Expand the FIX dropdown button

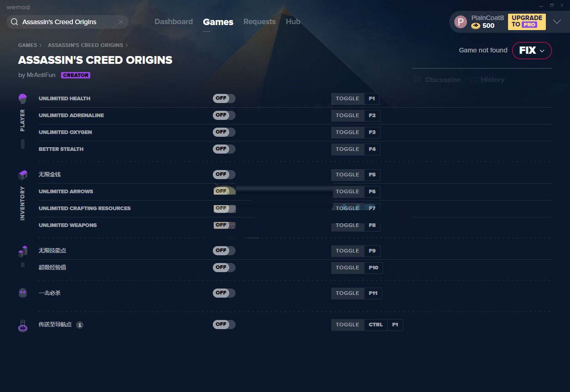[532, 51]
